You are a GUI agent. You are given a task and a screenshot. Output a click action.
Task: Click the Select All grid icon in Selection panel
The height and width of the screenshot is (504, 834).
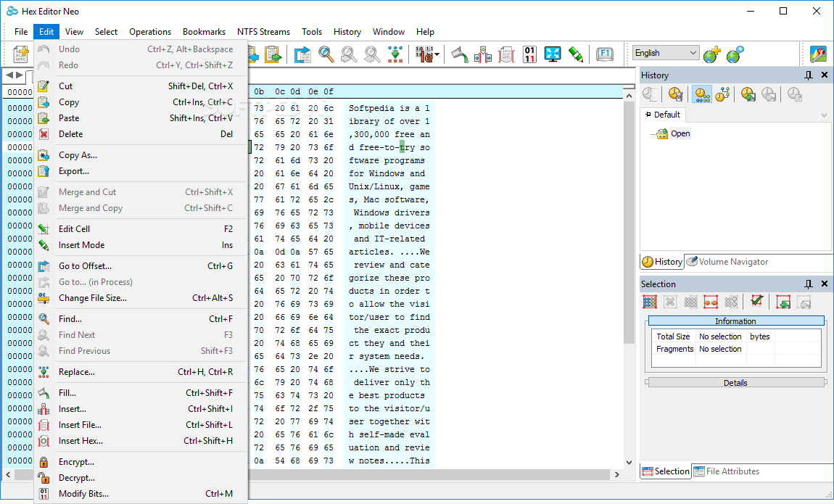[x=650, y=302]
